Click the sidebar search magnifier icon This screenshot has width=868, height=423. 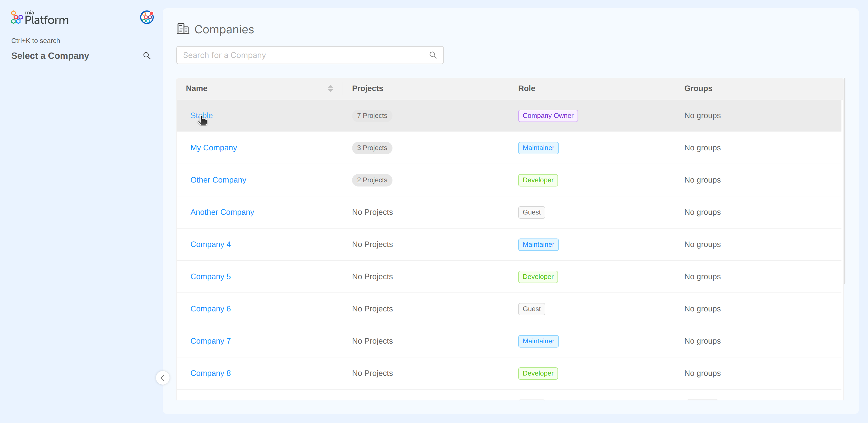click(147, 56)
